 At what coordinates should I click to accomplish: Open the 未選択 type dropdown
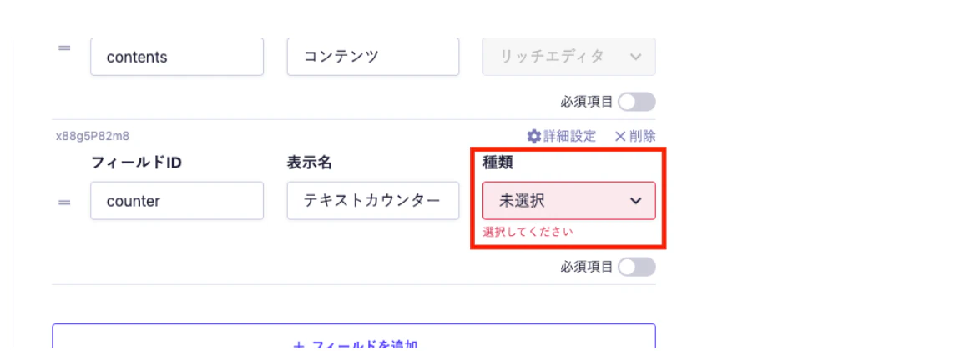click(568, 201)
